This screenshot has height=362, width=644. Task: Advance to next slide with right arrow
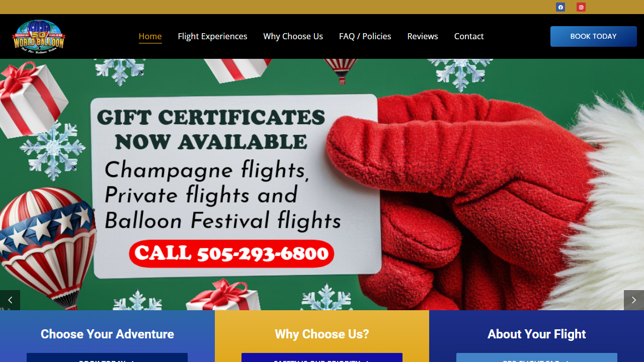click(x=634, y=300)
